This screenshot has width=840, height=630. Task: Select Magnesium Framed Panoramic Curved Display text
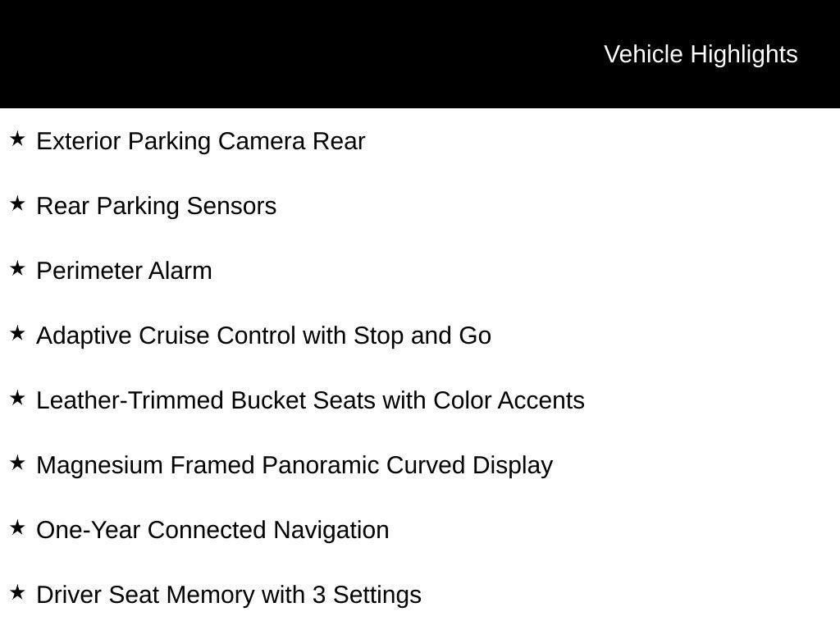295,465
